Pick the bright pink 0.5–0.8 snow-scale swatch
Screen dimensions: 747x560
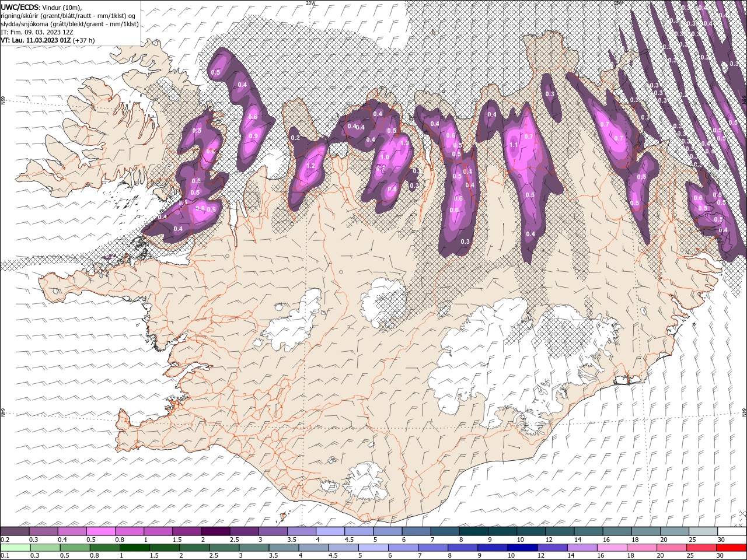pos(101,531)
